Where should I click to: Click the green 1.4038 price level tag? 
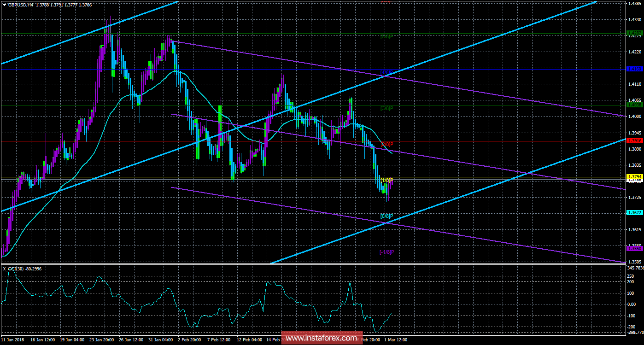click(x=635, y=105)
